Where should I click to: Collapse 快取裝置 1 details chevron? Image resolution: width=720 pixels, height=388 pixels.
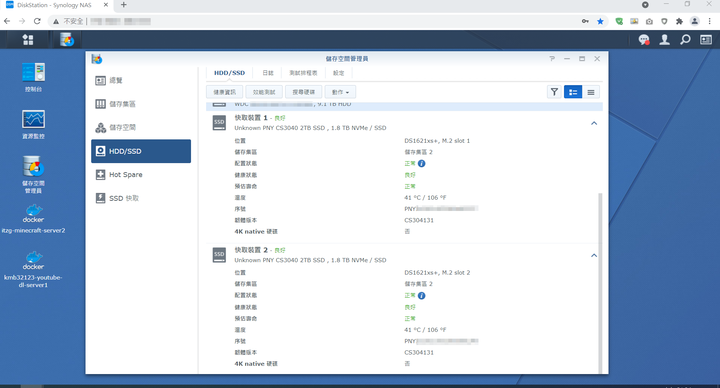[x=594, y=123]
